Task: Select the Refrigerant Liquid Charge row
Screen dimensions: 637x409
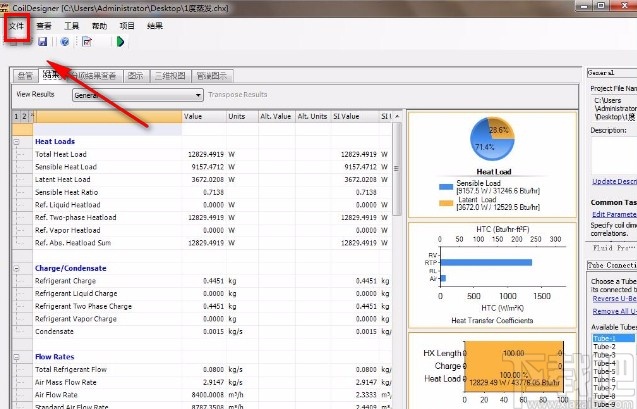Action: (212, 294)
